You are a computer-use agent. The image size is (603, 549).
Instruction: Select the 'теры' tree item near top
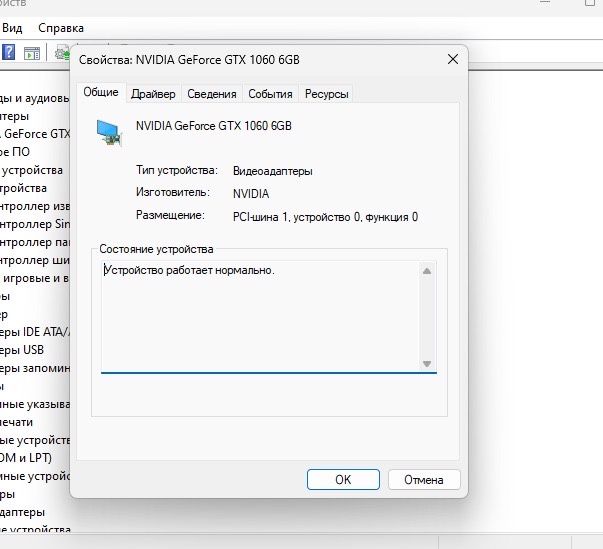click(x=15, y=116)
